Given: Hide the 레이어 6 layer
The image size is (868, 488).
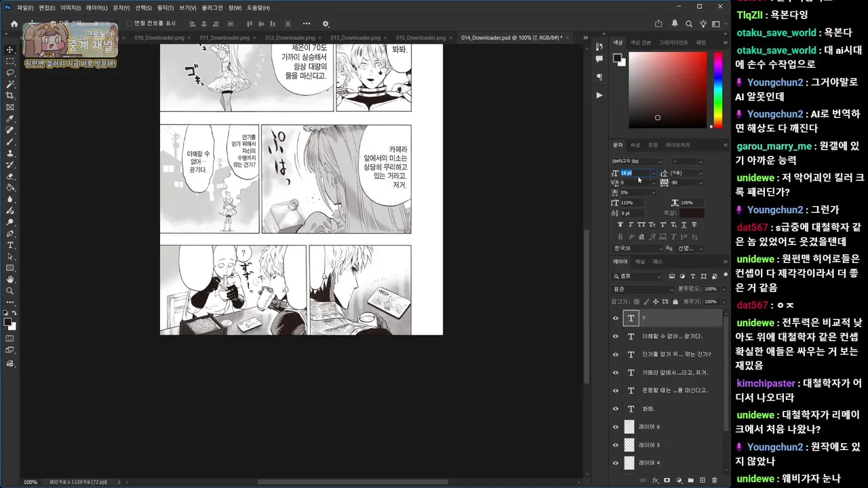Looking at the screenshot, I should [616, 427].
